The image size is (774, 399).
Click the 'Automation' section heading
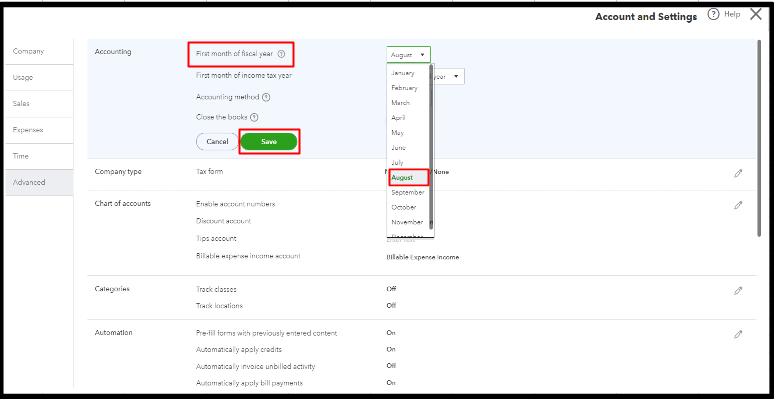tap(114, 332)
